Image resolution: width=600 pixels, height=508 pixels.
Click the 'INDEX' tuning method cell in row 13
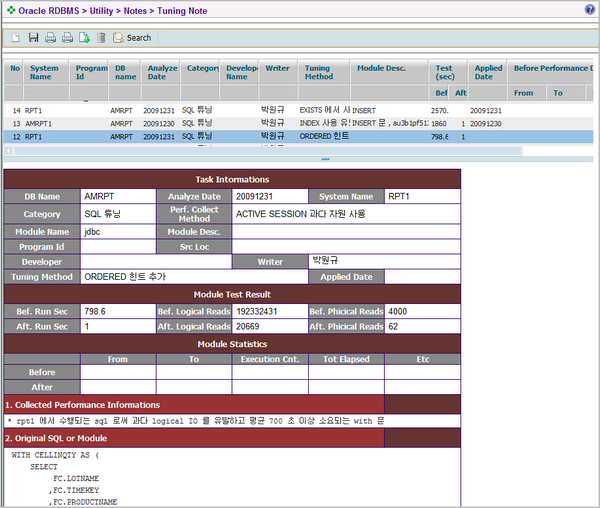(324, 124)
